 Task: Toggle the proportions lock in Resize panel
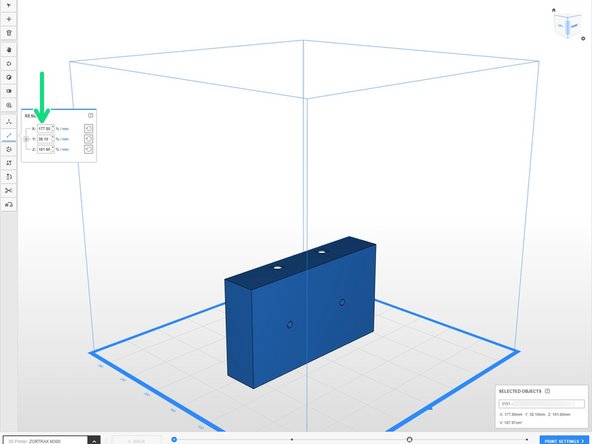(26, 139)
